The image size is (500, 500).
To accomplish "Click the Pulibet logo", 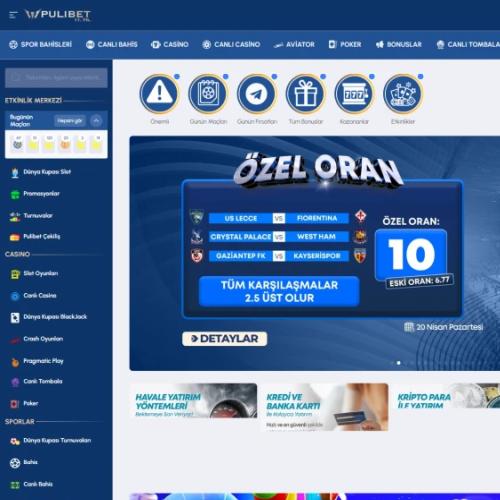I will 58,15.
